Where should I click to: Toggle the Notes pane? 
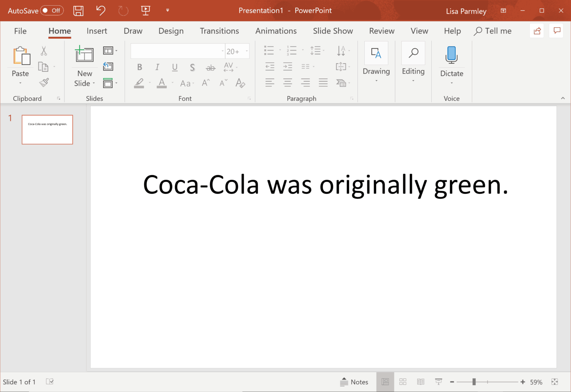tap(354, 382)
